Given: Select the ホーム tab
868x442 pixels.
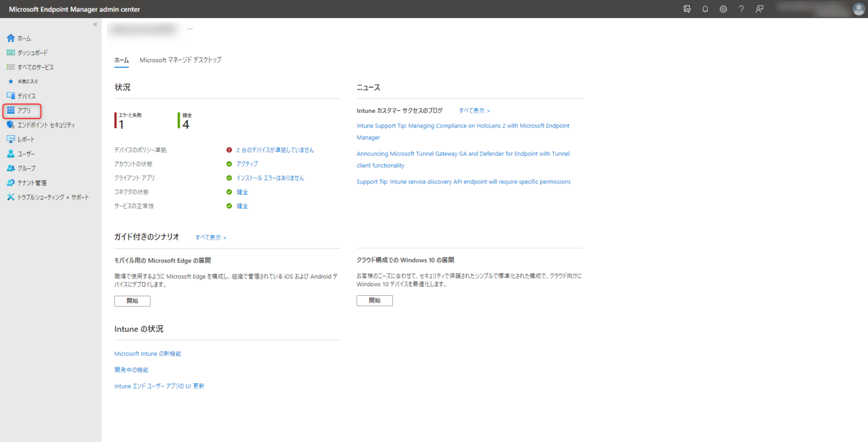Looking at the screenshot, I should (x=121, y=60).
